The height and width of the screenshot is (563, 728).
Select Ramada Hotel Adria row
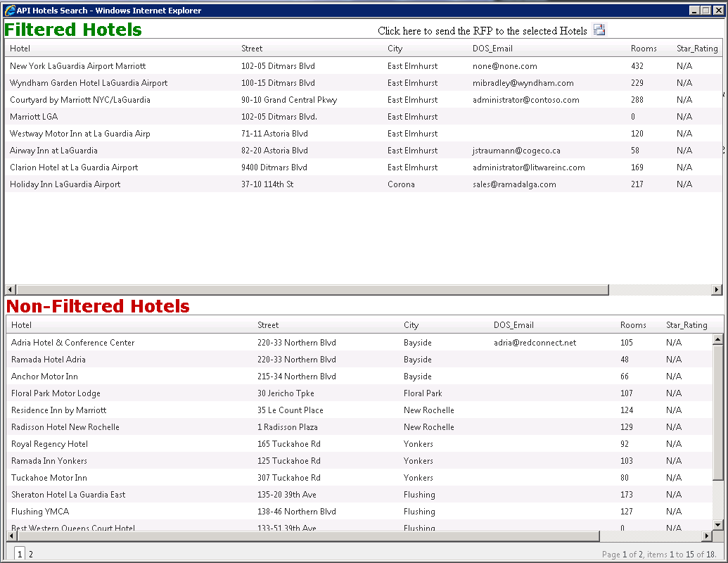pyautogui.click(x=359, y=359)
